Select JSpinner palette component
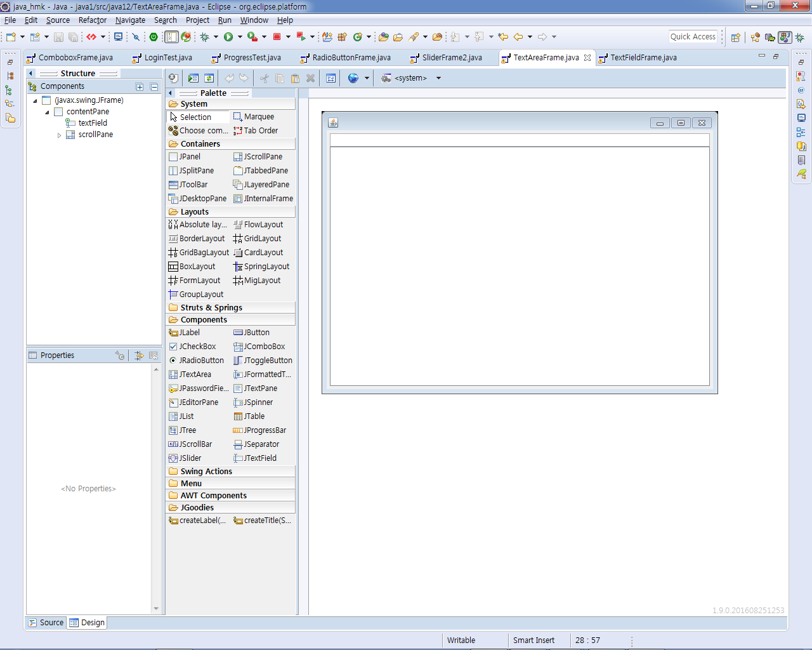Viewport: 812px width, 650px height. (253, 402)
